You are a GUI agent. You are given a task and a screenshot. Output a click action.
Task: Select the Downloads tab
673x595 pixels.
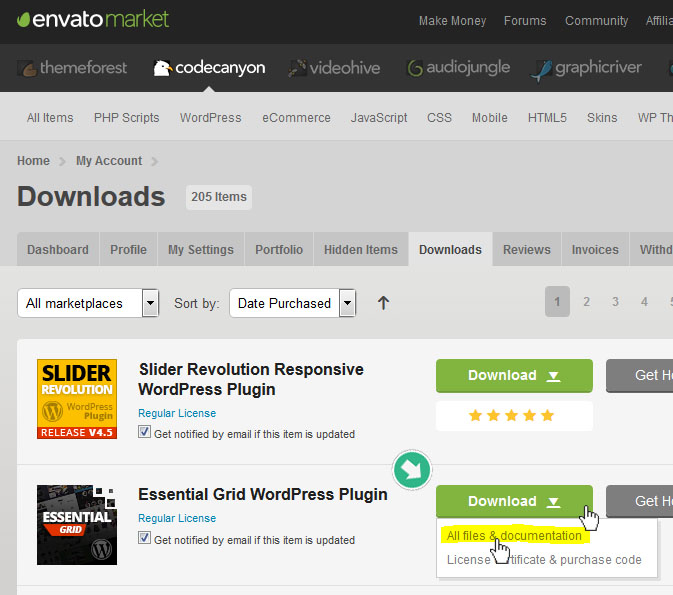[450, 249]
